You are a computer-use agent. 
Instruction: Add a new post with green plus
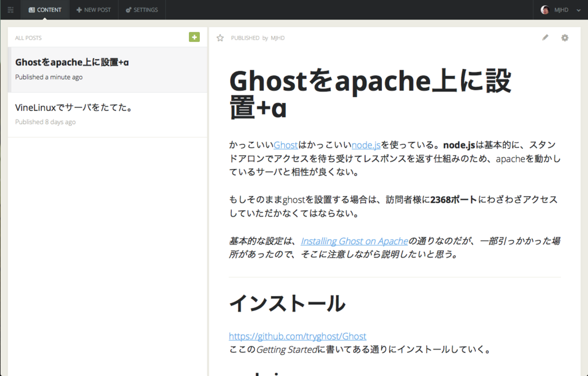coord(194,37)
